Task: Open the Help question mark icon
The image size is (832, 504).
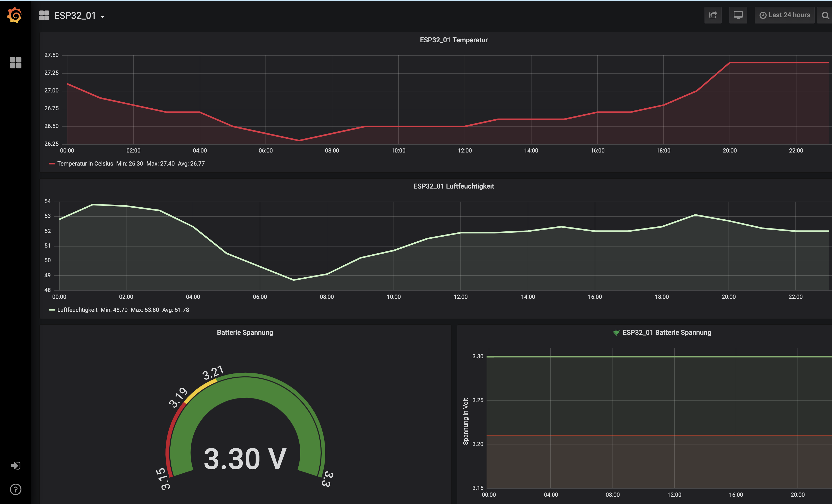Action: (15, 489)
